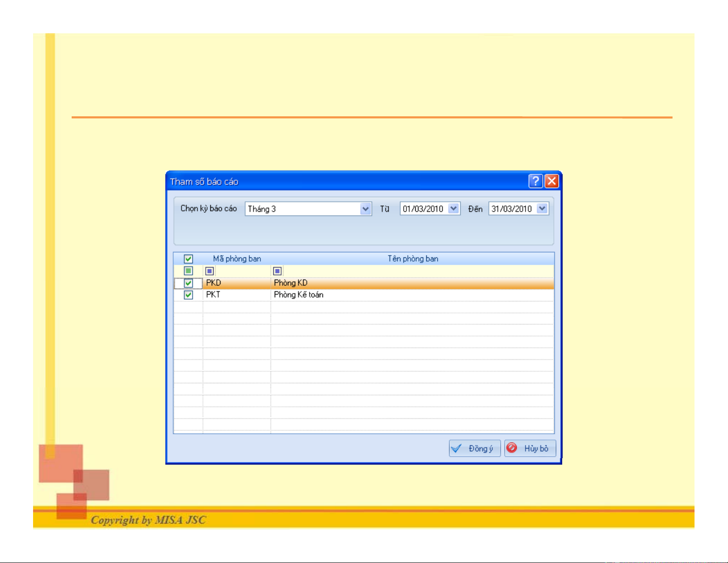This screenshot has width=728, height=563.
Task: Click the 31/03/2010 end date field
Action: coord(511,209)
